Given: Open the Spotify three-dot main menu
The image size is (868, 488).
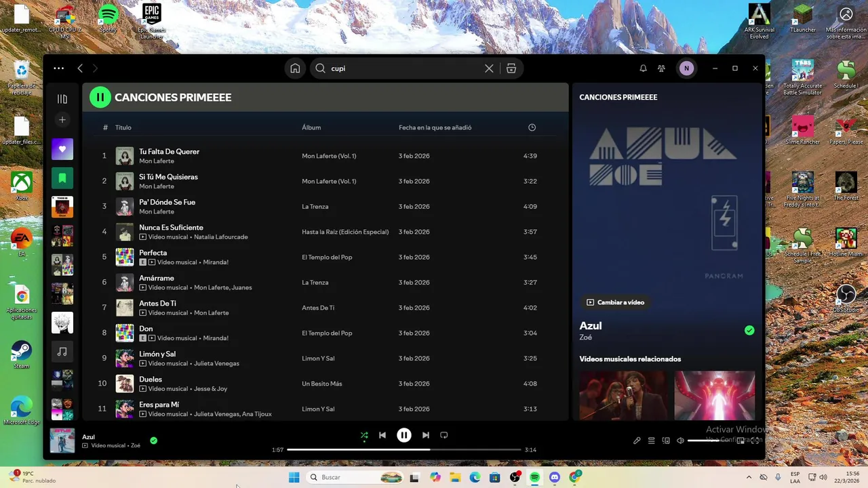Looking at the screenshot, I should [x=59, y=68].
